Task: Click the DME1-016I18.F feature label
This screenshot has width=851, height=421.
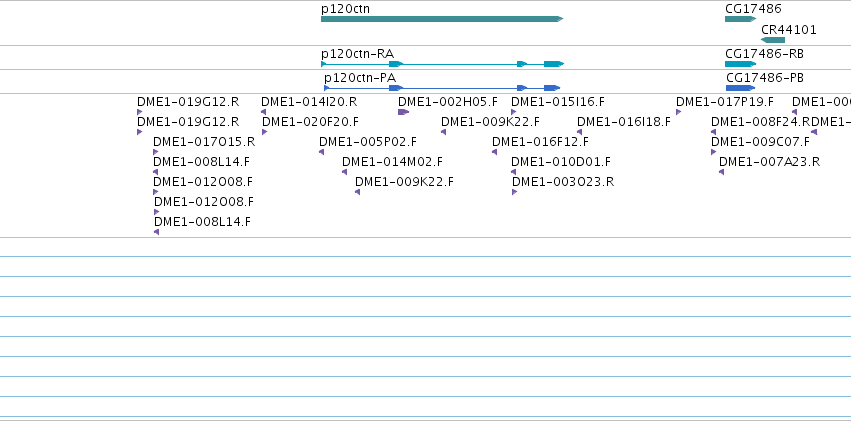Action: click(x=624, y=122)
